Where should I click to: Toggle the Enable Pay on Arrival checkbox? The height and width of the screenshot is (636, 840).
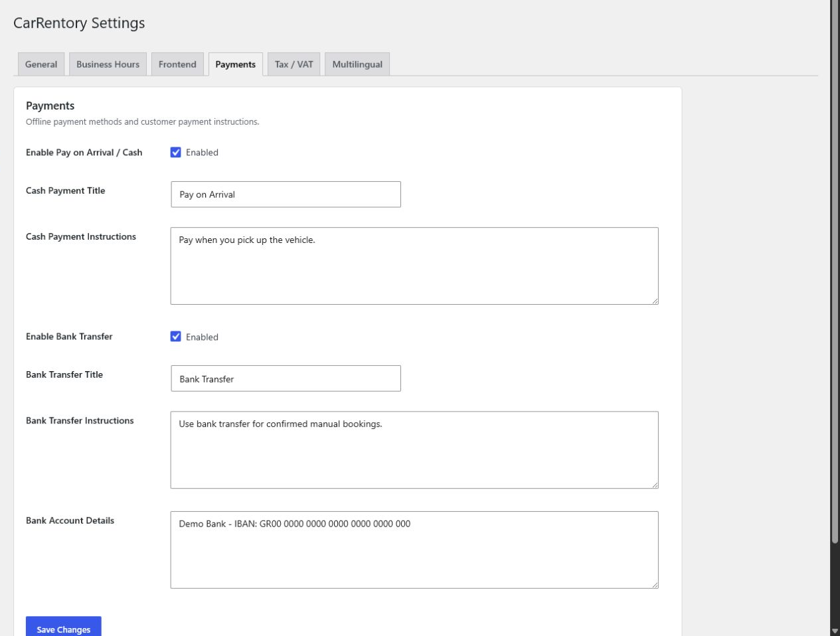[x=176, y=152]
